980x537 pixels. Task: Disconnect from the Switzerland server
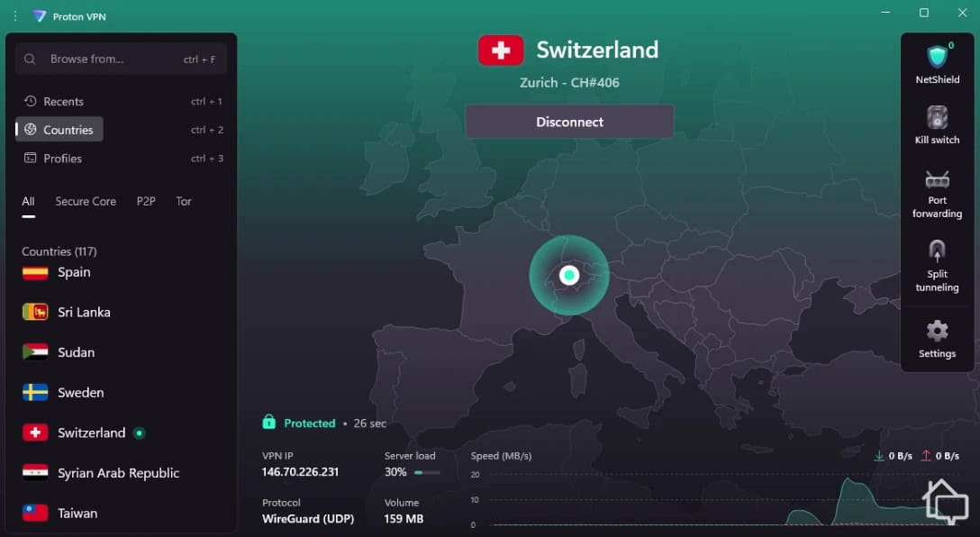coord(569,122)
